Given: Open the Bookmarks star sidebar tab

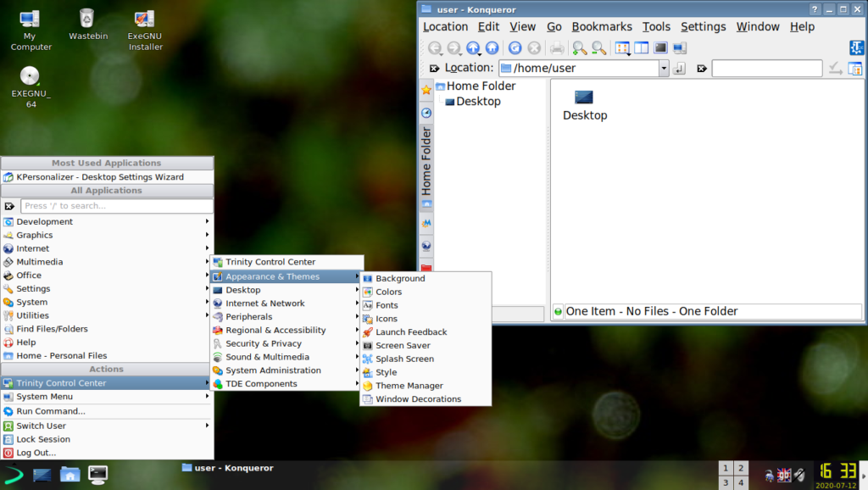Looking at the screenshot, I should click(x=426, y=90).
